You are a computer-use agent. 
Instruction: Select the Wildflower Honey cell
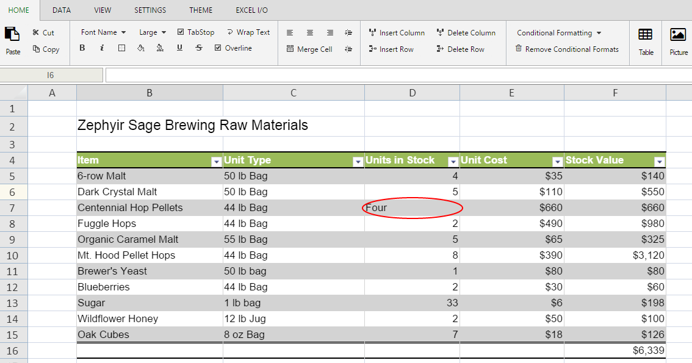pyautogui.click(x=150, y=319)
